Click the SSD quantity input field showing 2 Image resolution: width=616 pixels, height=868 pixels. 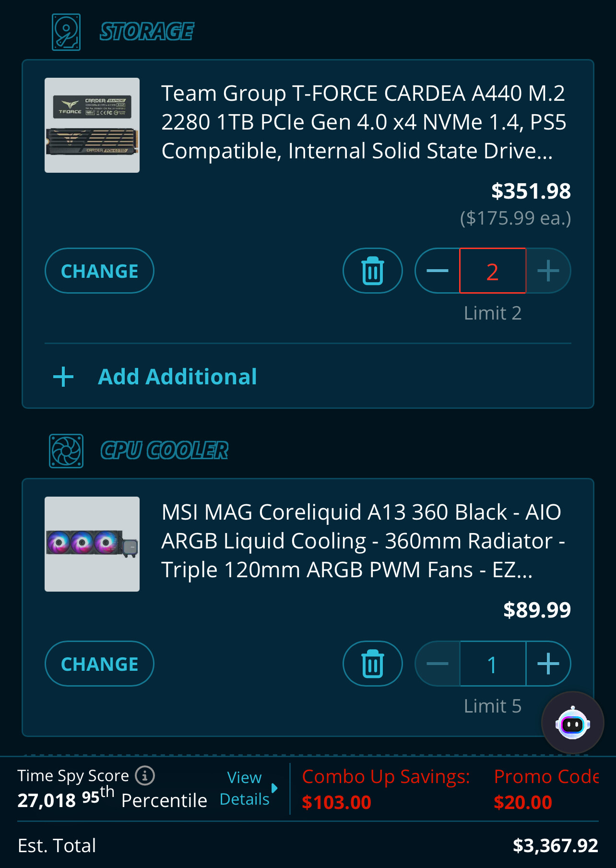[x=493, y=270]
